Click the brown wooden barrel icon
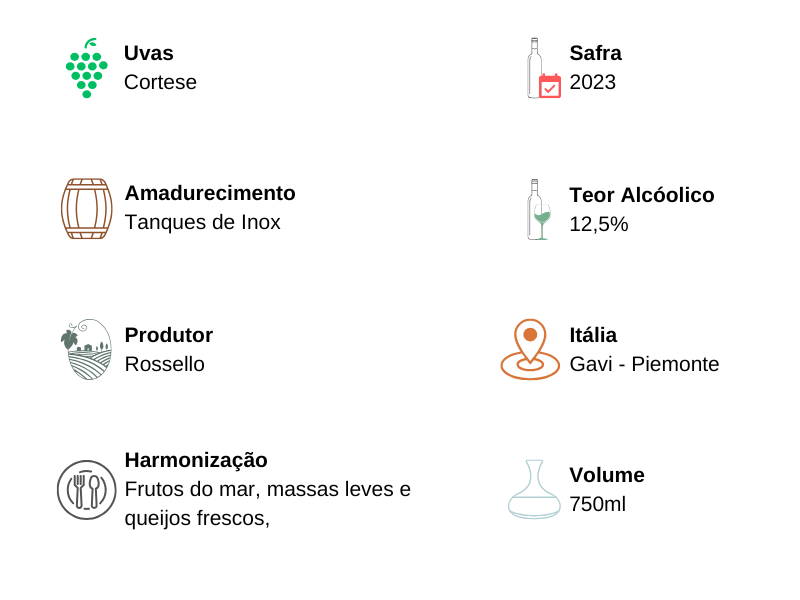This screenshot has height=600, width=800. 86,209
